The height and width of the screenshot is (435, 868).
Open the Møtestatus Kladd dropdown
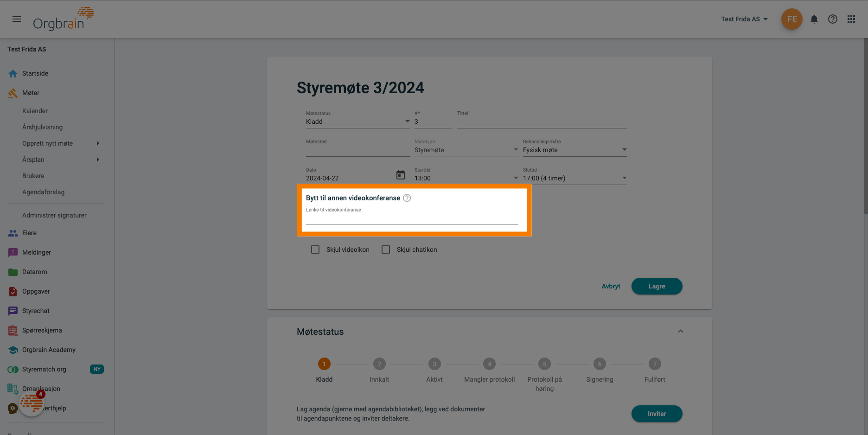coord(357,122)
